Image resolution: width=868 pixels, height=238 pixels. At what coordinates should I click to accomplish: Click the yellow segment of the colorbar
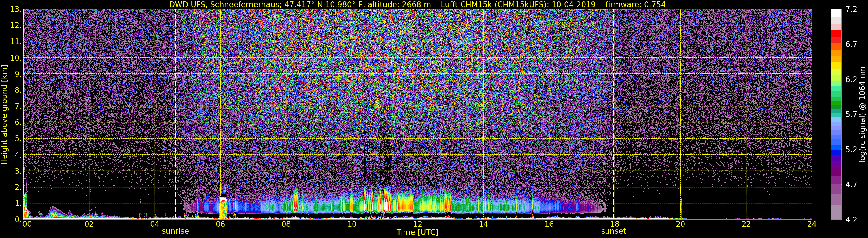[x=836, y=65]
